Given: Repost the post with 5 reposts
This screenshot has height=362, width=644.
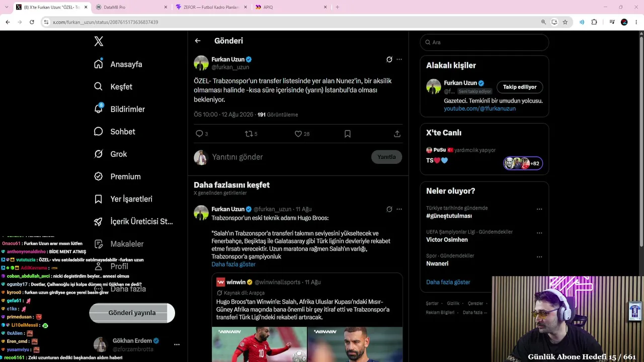Looking at the screenshot, I should pyautogui.click(x=251, y=134).
